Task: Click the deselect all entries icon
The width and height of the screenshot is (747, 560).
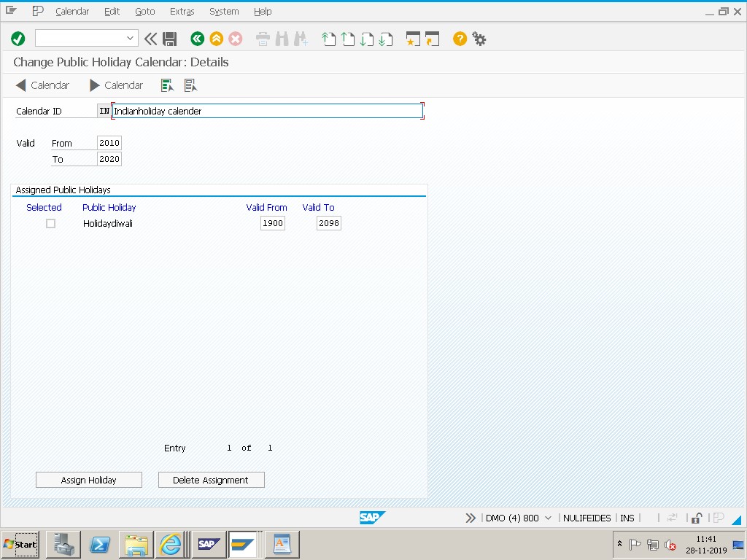Action: 190,85
